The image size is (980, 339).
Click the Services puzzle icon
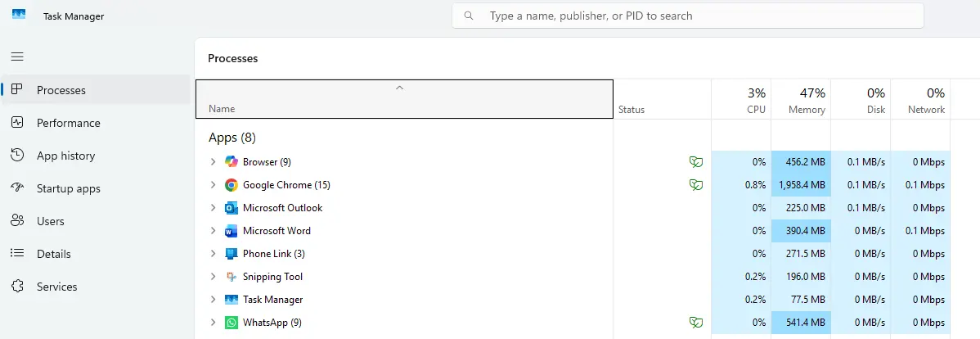tap(17, 286)
